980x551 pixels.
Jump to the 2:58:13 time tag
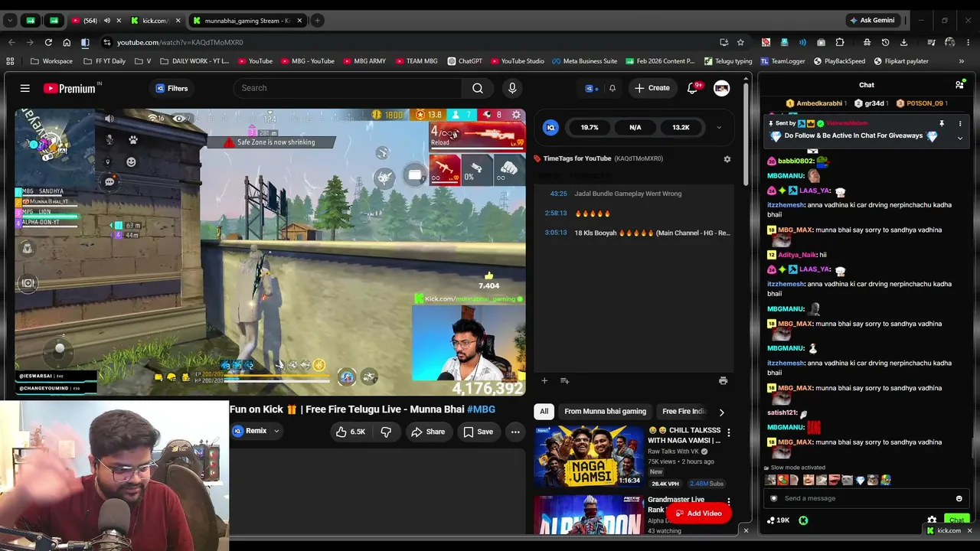556,214
